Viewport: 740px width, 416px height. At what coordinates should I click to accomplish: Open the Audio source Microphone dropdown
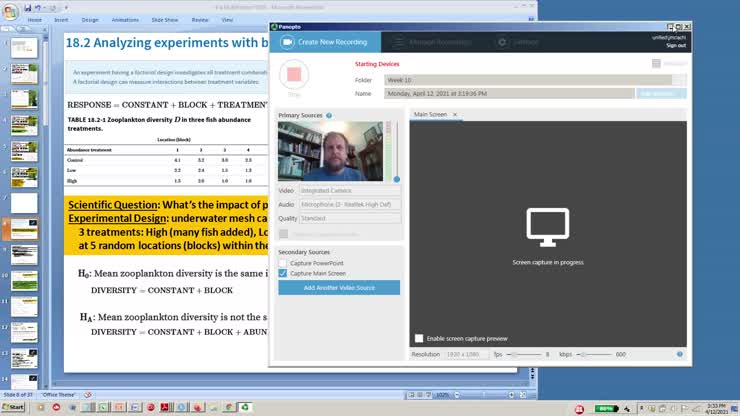click(x=350, y=204)
